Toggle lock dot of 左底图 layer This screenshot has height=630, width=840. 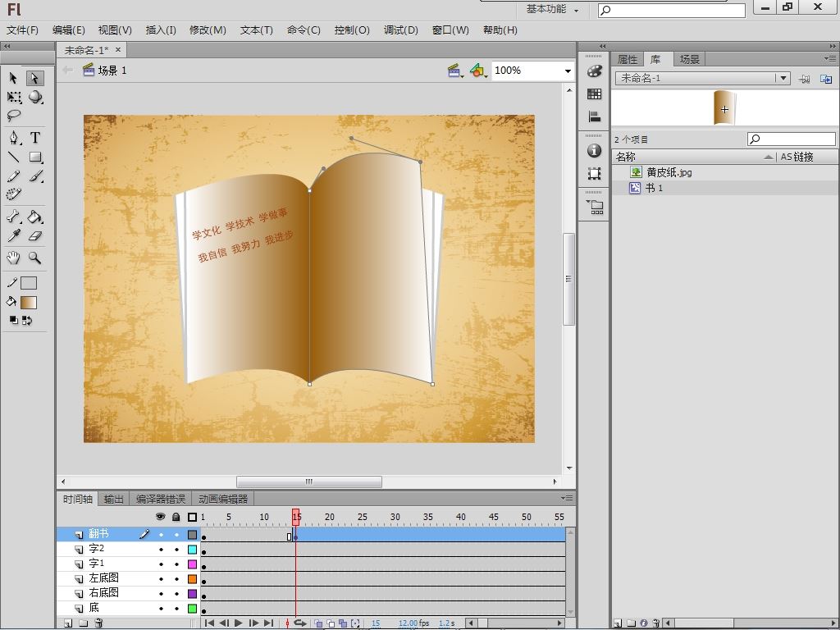176,579
